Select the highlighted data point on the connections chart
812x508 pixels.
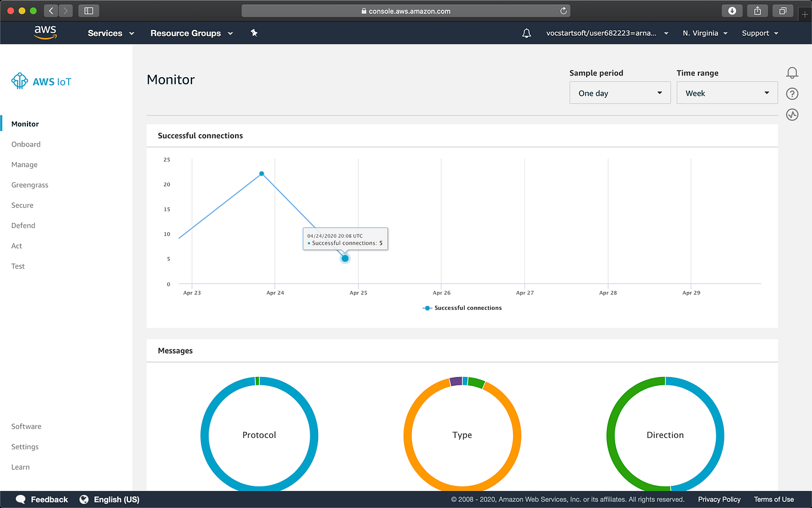344,258
